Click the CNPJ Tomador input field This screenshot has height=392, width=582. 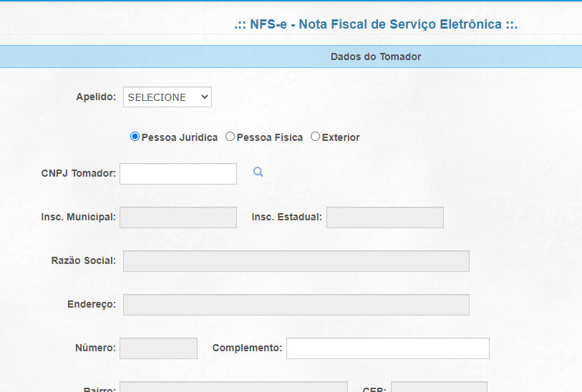coord(178,174)
